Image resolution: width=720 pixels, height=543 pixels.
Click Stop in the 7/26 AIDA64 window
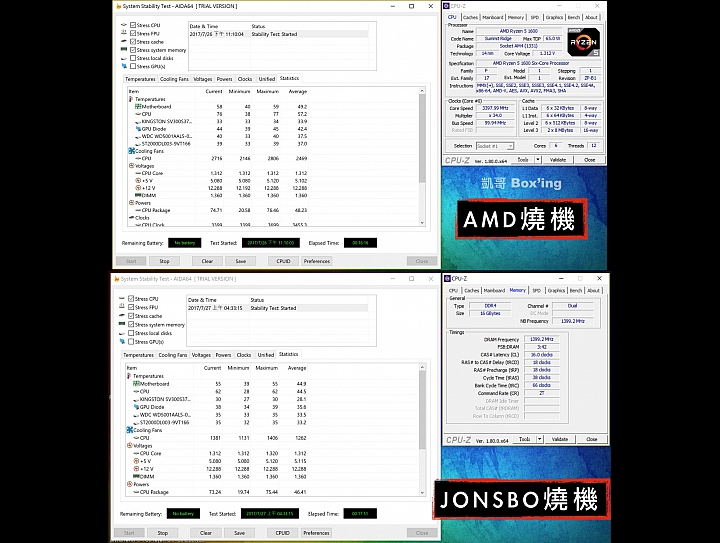(164, 261)
